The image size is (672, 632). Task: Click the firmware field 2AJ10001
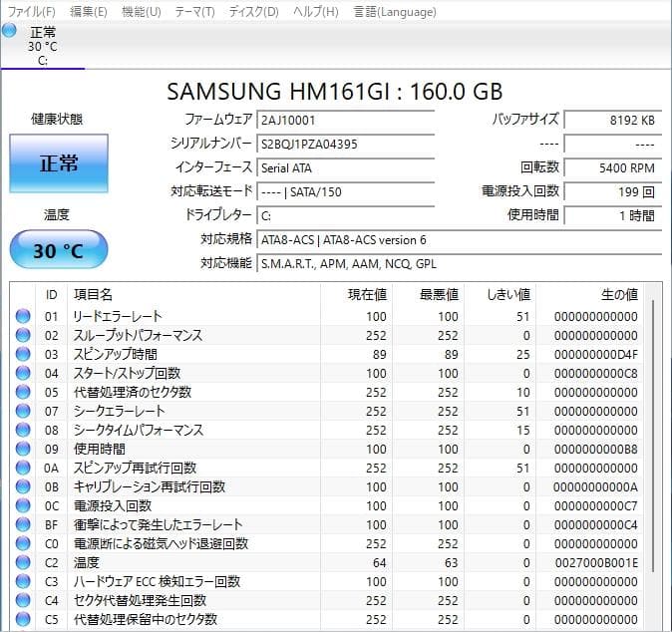[x=345, y=120]
